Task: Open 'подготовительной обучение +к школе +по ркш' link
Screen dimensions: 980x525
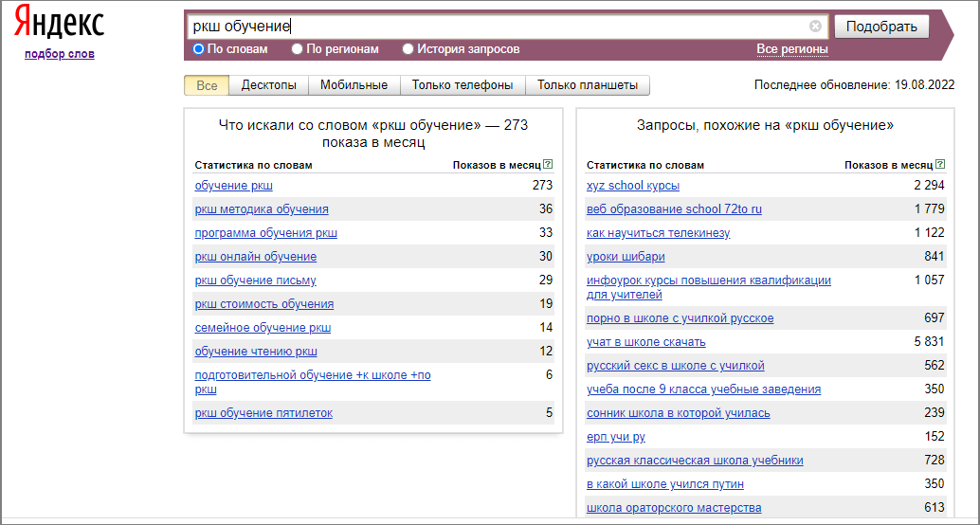Action: coord(313,382)
